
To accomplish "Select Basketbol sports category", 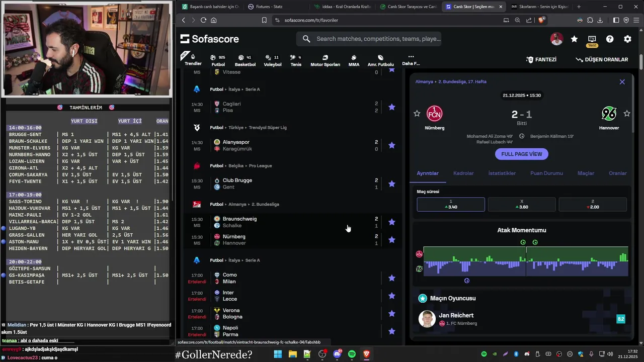I will 245,60.
